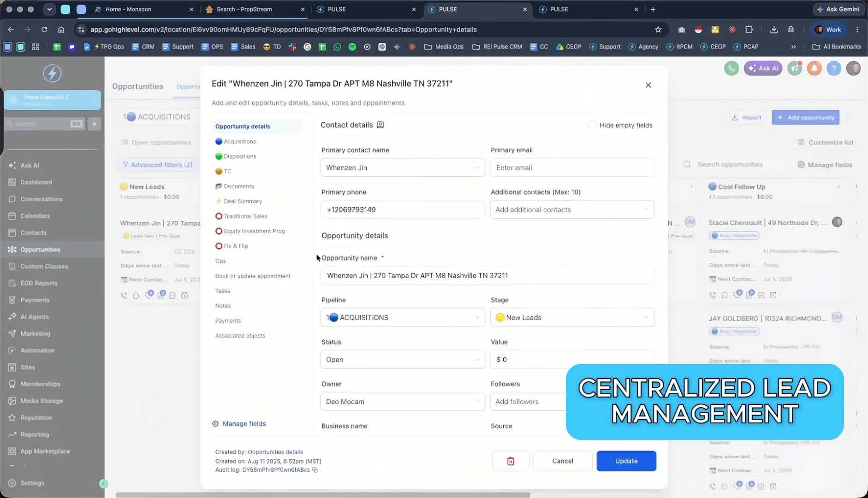The image size is (868, 498).
Task: Copy the audit log ID icon
Action: 315,470
